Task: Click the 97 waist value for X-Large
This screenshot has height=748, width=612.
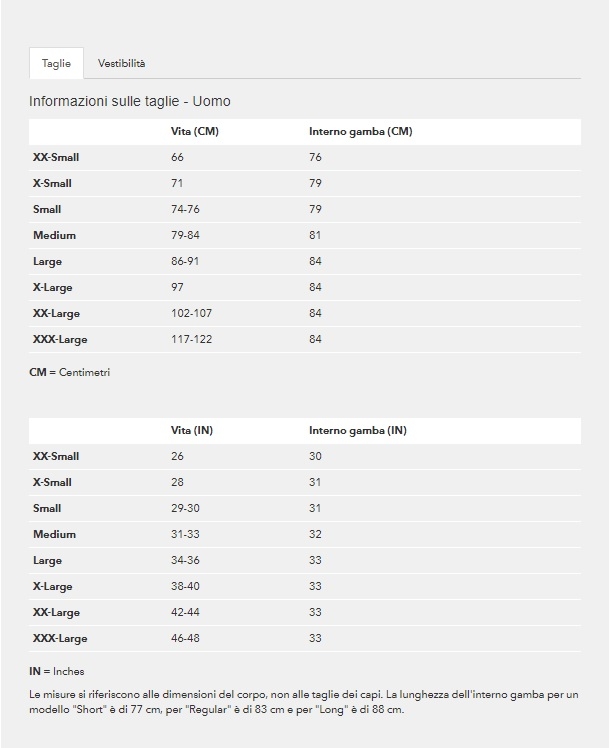Action: pyautogui.click(x=178, y=288)
